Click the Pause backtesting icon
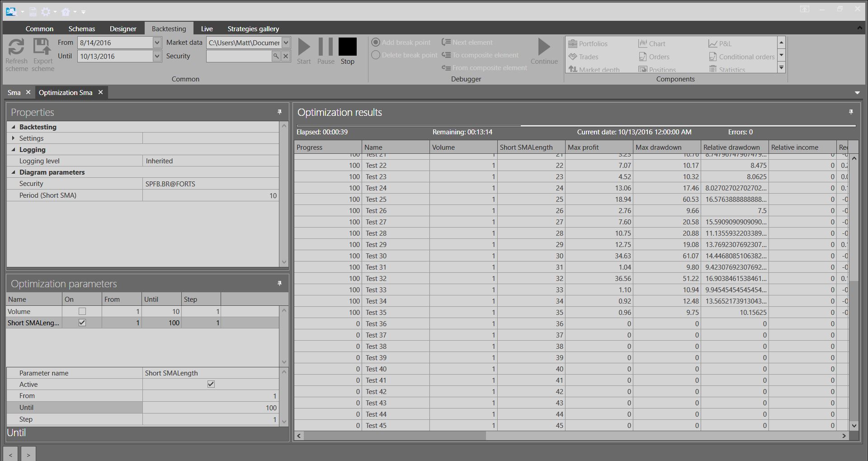The width and height of the screenshot is (868, 461). tap(325, 47)
